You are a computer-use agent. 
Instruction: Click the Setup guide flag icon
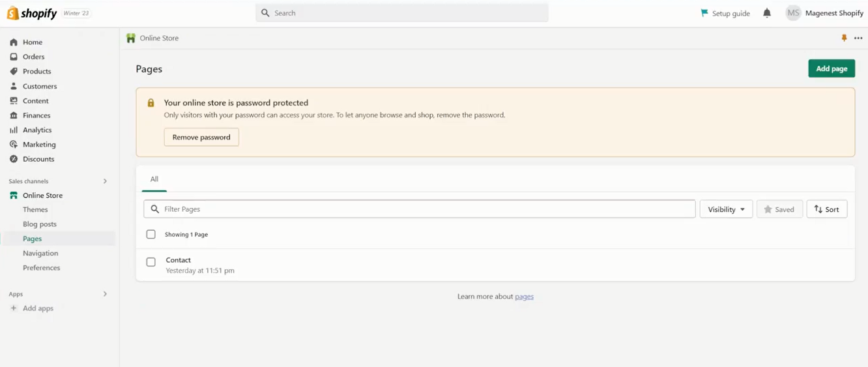pyautogui.click(x=704, y=13)
